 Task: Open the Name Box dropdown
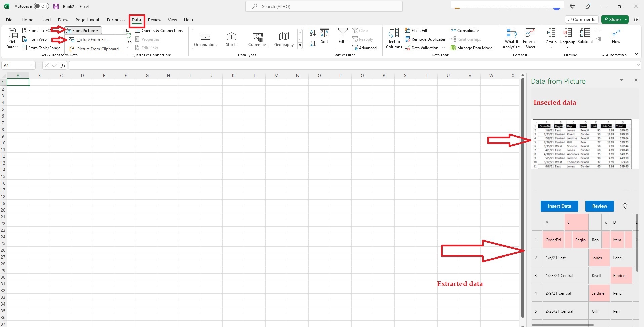(x=32, y=65)
